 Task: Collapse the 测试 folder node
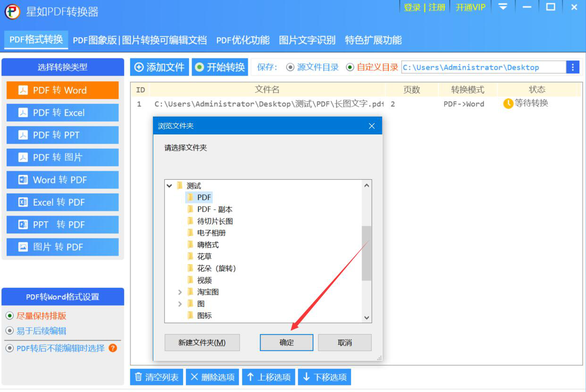(x=169, y=186)
